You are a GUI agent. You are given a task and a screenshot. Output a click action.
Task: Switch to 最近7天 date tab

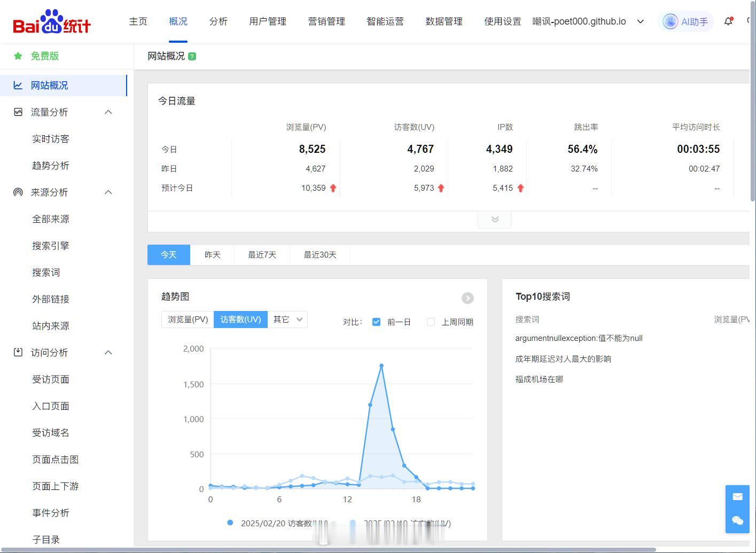pyautogui.click(x=262, y=255)
